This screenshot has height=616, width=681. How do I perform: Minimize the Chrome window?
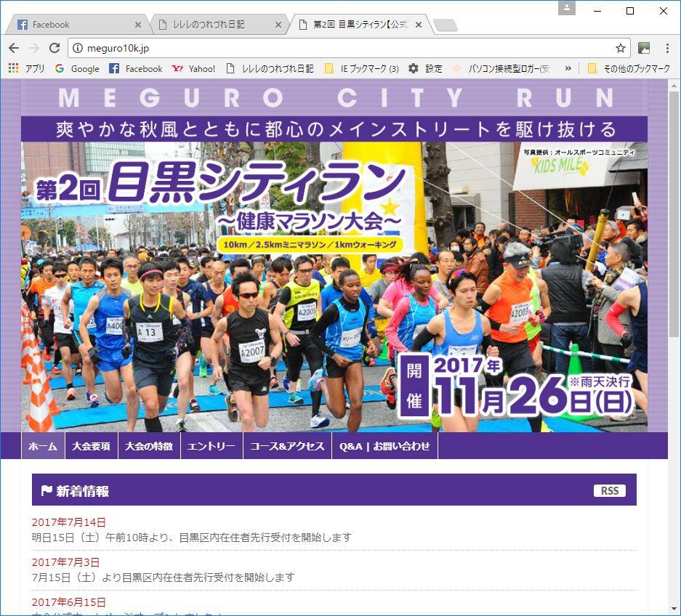(x=597, y=11)
